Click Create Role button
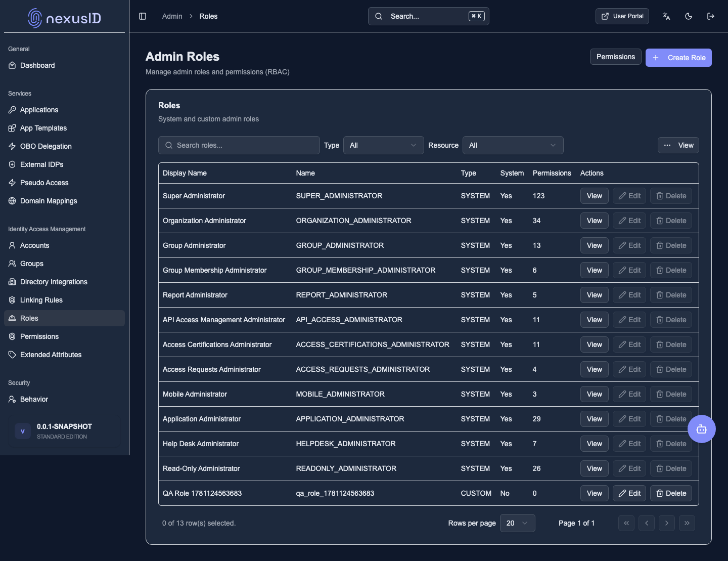The height and width of the screenshot is (561, 728). [x=678, y=58]
